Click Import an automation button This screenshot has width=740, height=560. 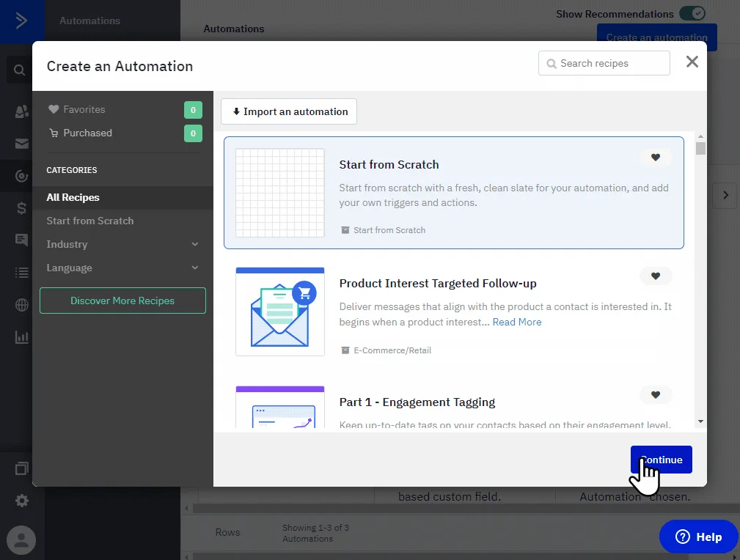coord(289,111)
